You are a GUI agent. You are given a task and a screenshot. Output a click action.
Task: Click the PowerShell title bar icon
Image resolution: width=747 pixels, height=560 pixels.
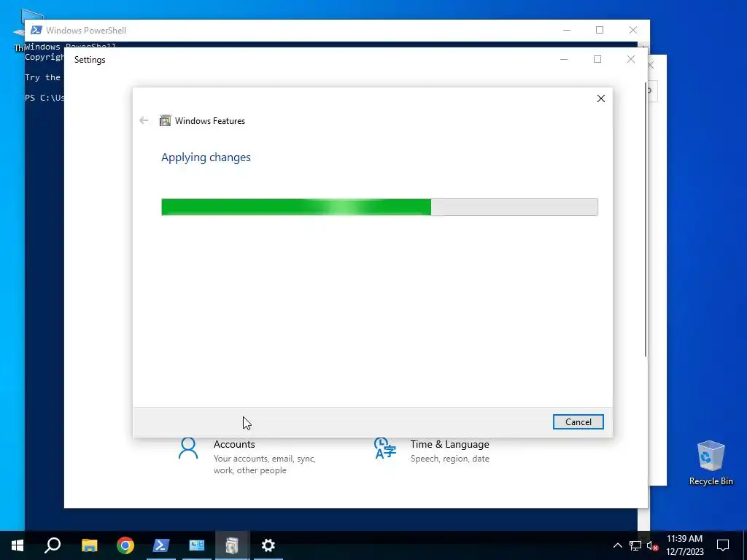click(x=36, y=30)
